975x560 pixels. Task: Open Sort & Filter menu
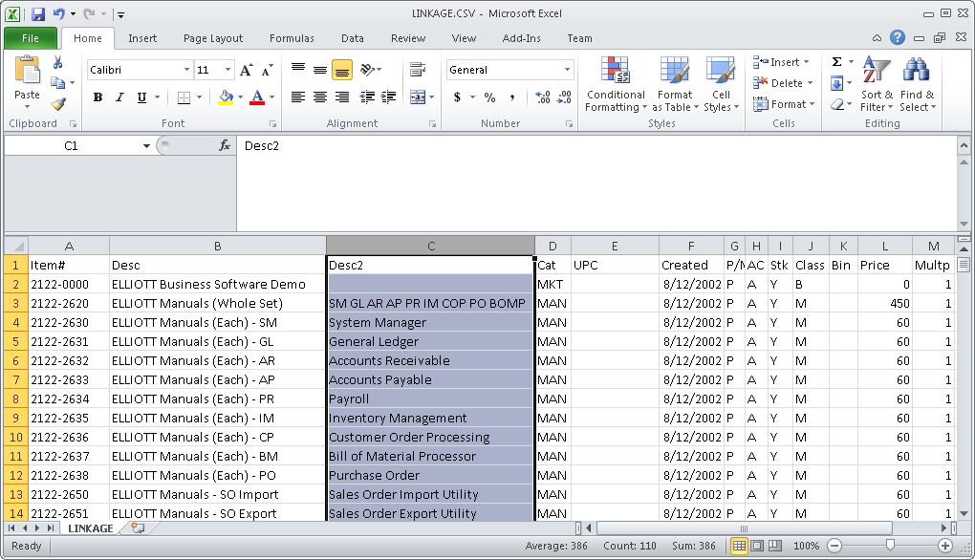click(877, 84)
